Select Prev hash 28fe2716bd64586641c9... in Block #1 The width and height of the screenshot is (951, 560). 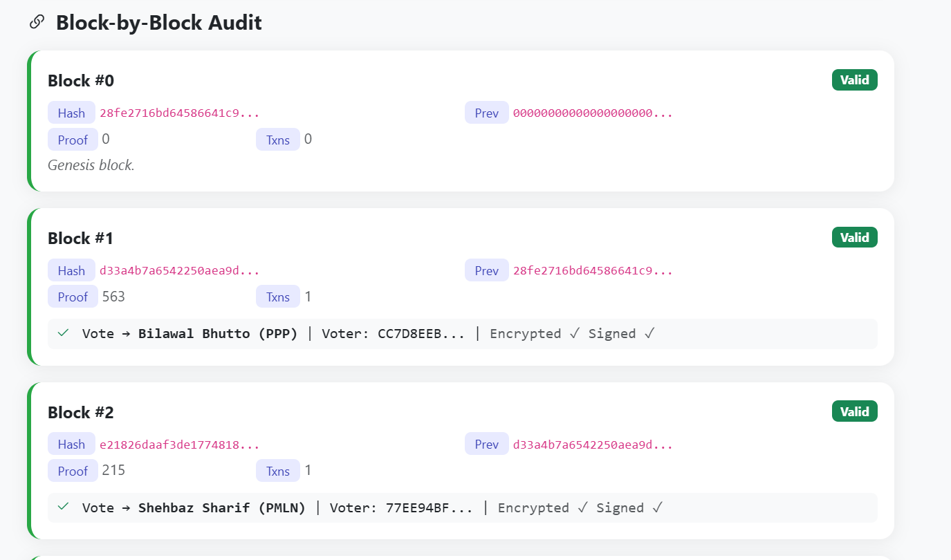(x=593, y=270)
